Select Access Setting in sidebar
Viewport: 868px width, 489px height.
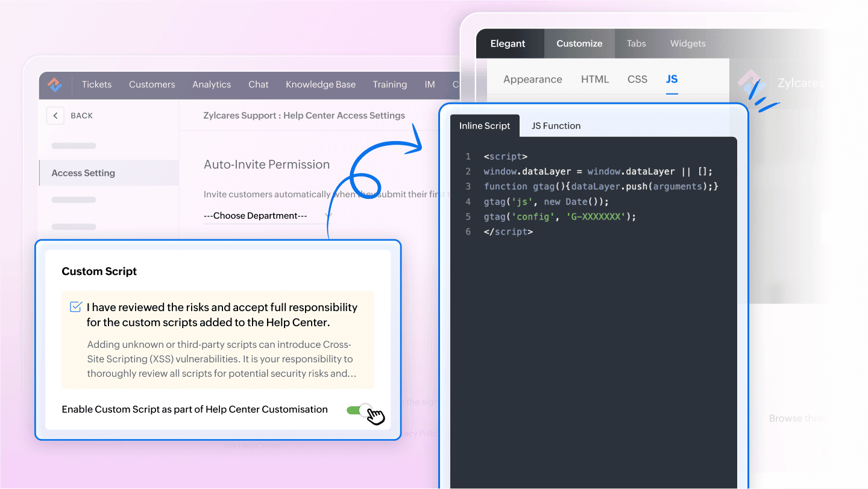pyautogui.click(x=83, y=173)
